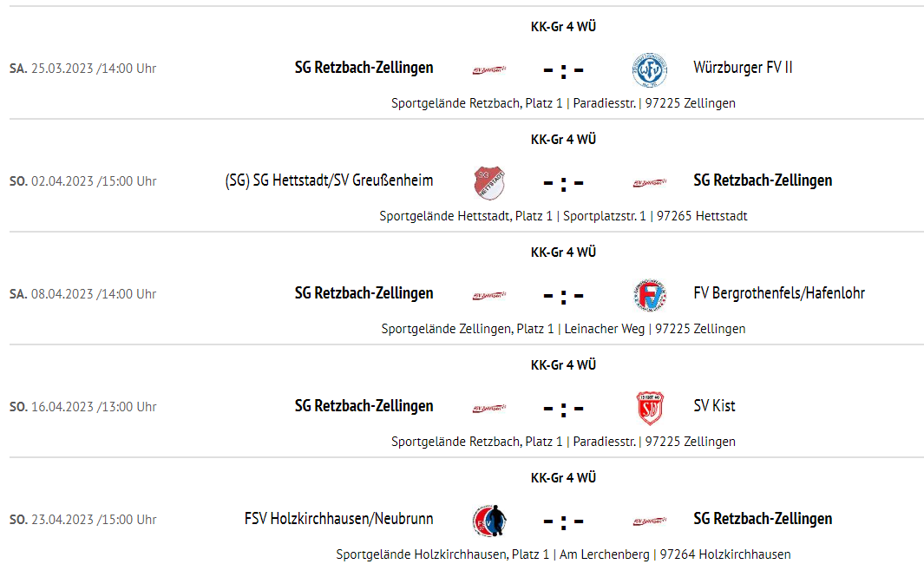The width and height of the screenshot is (924, 564).
Task: Open FSV Holzkirchhausen/Neubrunn team page
Action: 339,519
